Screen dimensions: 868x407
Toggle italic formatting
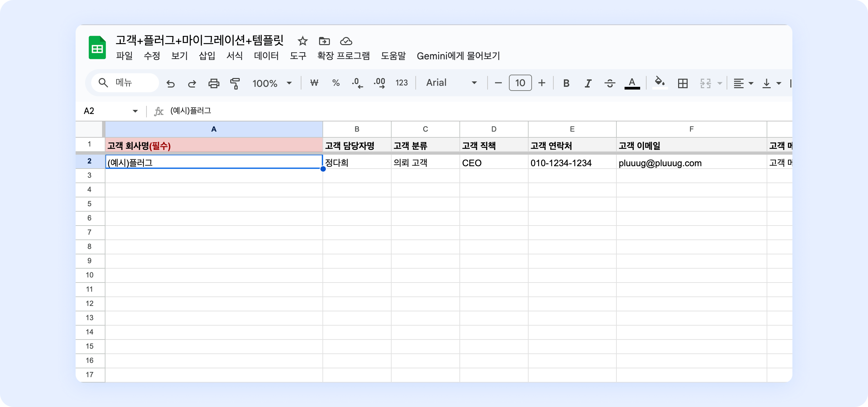(588, 83)
